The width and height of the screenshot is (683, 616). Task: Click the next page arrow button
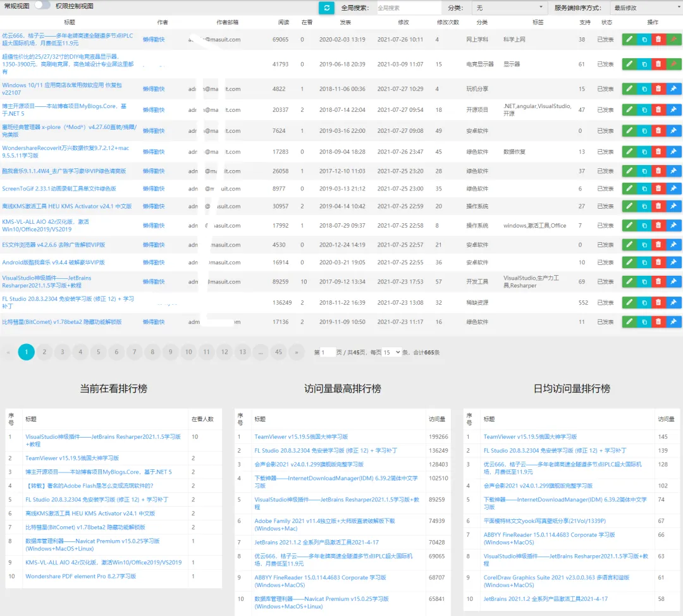tap(297, 352)
